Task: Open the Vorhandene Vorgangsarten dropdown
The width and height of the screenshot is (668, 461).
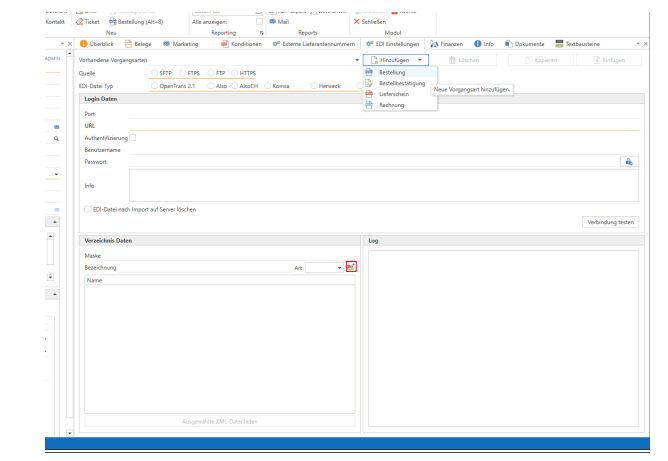Action: pos(358,62)
